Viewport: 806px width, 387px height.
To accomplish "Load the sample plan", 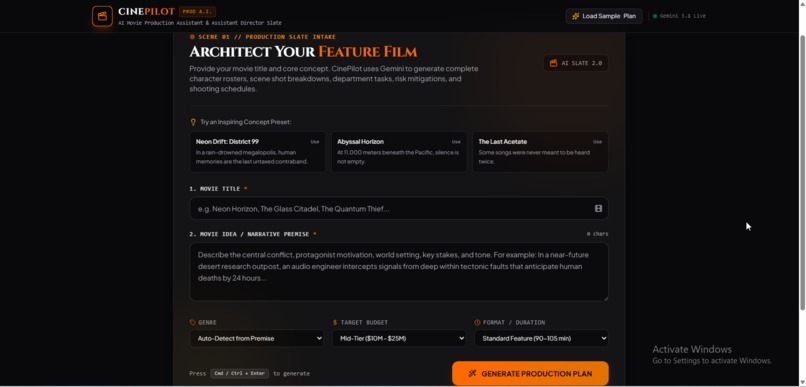I will [604, 16].
